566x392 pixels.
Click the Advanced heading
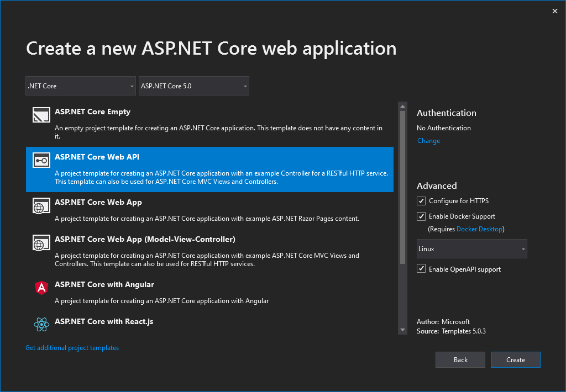437,186
